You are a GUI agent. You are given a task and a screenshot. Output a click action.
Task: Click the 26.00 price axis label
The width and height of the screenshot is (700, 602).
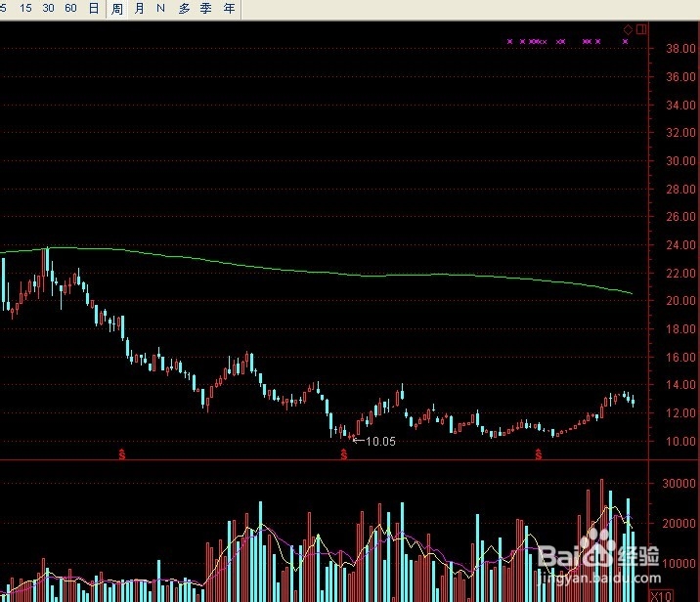pyautogui.click(x=680, y=217)
